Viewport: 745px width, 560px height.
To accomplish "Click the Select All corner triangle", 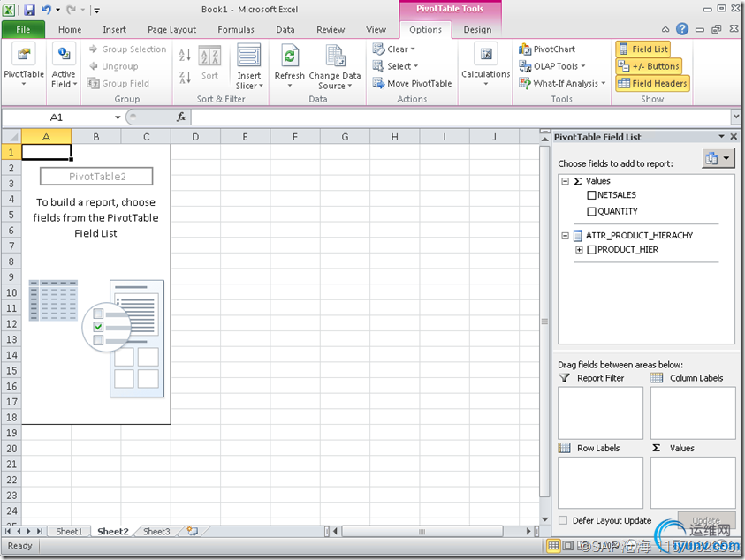I will pos(11,137).
